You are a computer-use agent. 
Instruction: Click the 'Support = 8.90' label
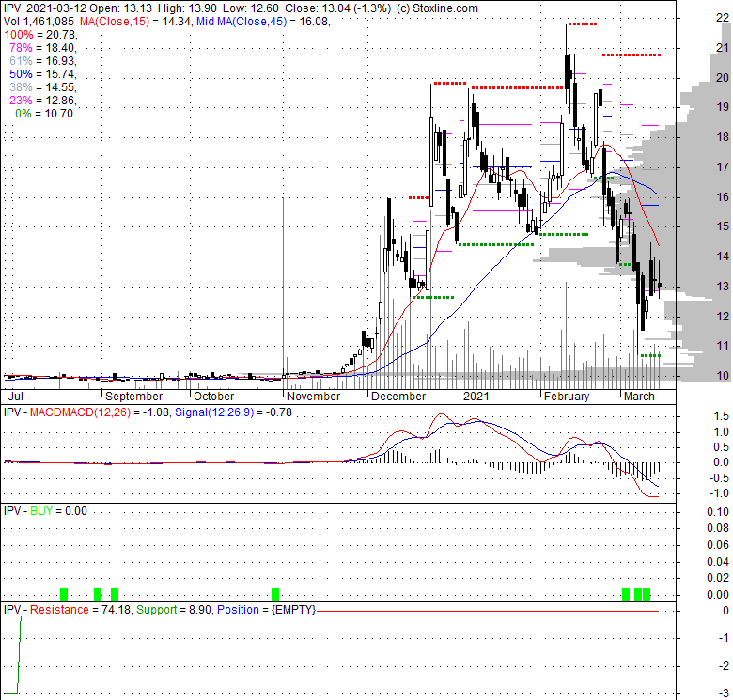(x=176, y=610)
